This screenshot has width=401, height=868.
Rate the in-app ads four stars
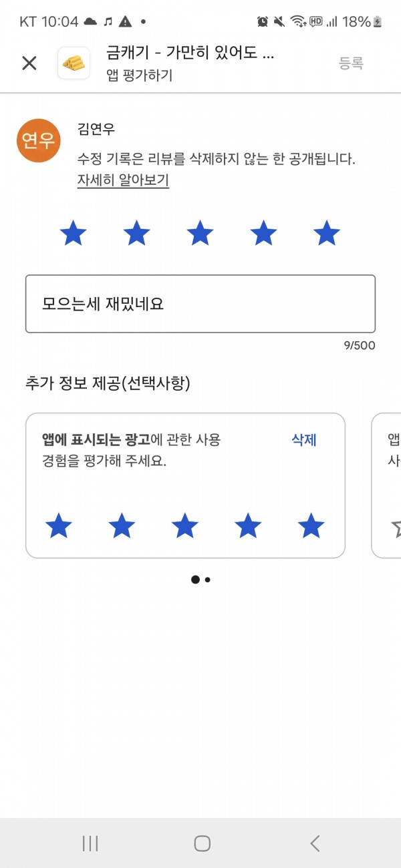(x=248, y=526)
